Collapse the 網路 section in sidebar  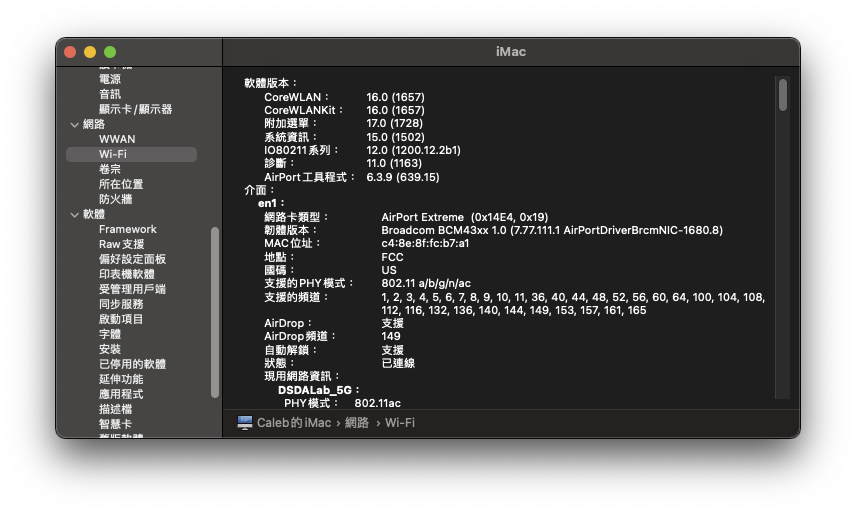click(75, 125)
